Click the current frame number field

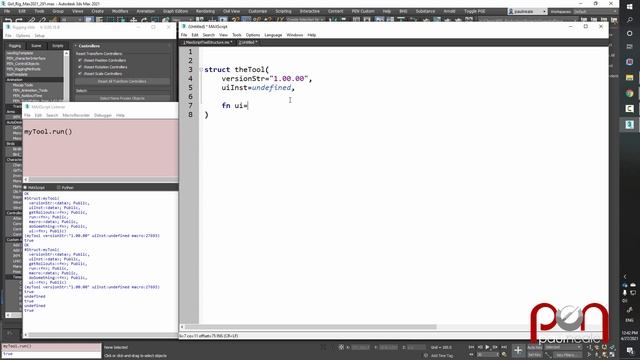pyautogui.click(x=488, y=355)
